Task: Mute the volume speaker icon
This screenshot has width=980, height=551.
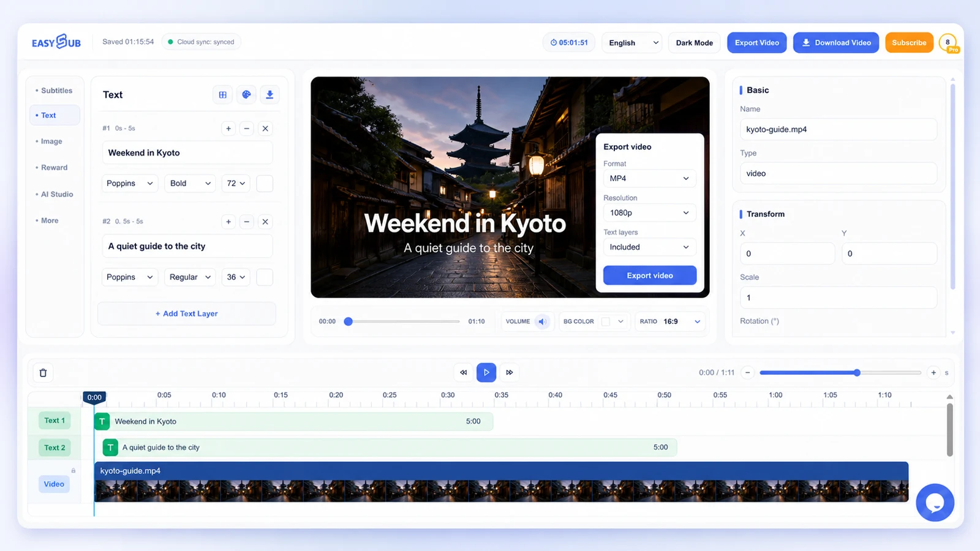Action: (x=542, y=321)
